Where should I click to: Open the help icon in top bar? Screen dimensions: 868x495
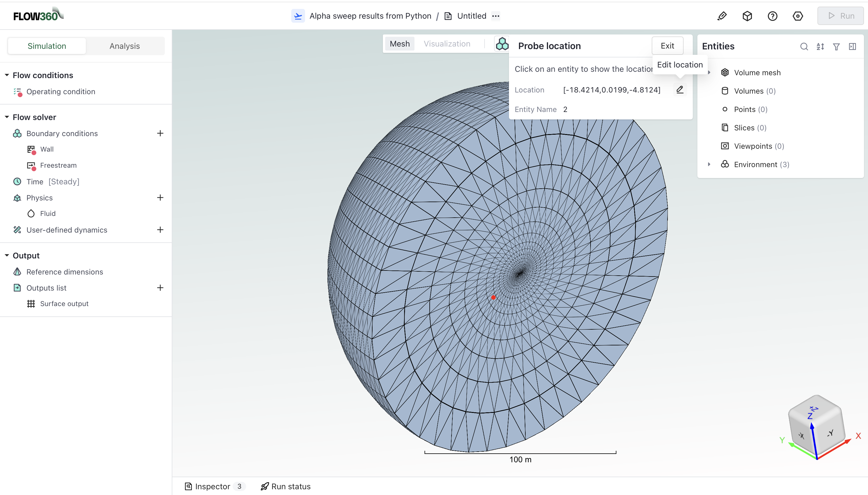772,16
